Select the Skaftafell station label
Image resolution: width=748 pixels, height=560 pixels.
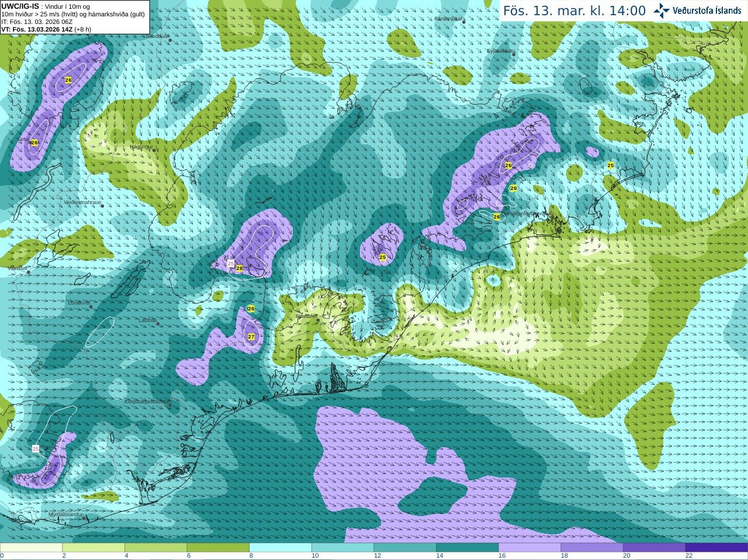pyautogui.click(x=306, y=316)
